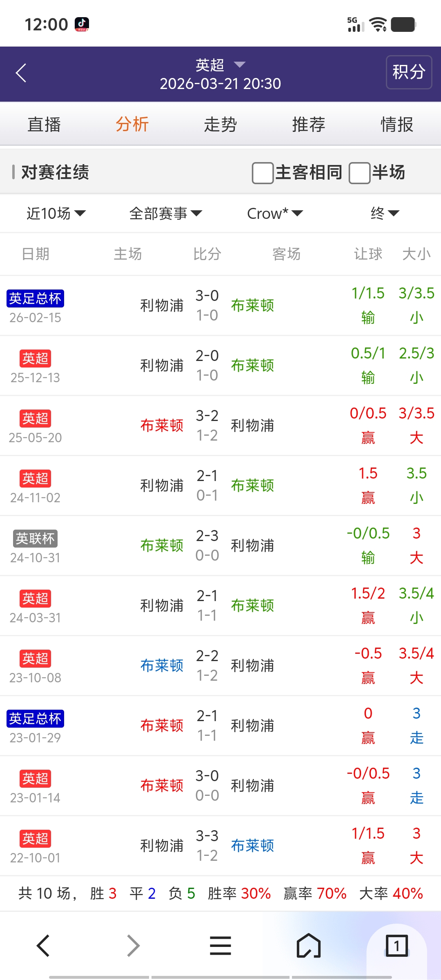This screenshot has height=980, width=441.
Task: Open the 全部赛事 filter dropdown
Action: (165, 213)
